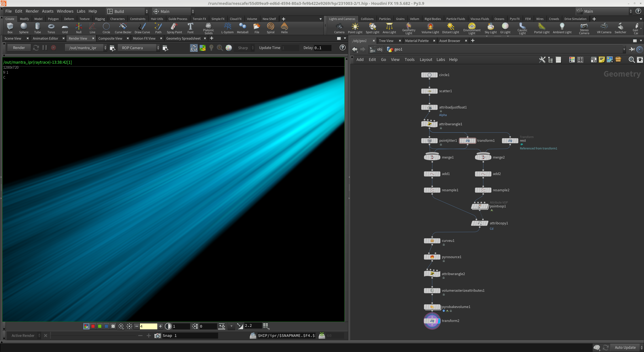Toggle the blue channel display button
This screenshot has width=644, height=352.
[106, 326]
